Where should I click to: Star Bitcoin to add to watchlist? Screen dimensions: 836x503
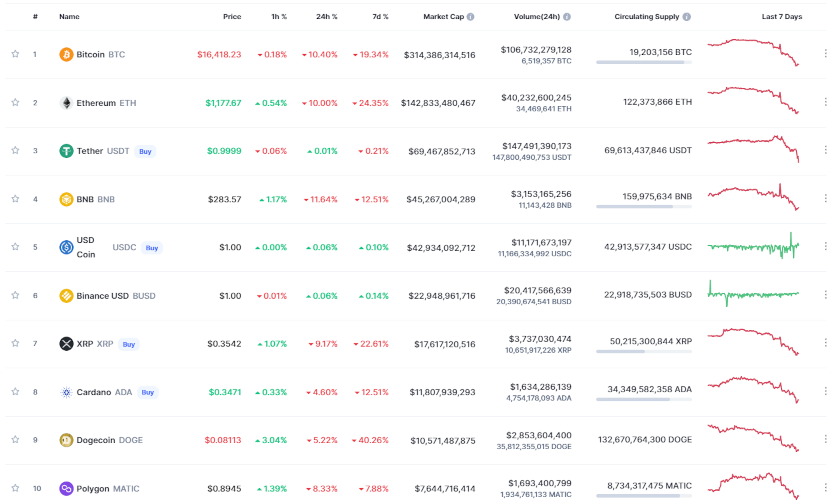point(15,54)
